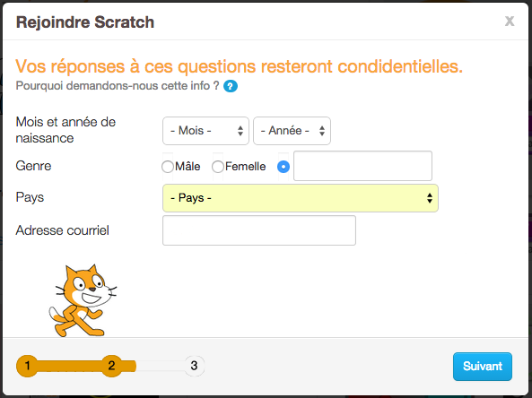
Task: Select the custom gender radio button
Action: point(283,167)
